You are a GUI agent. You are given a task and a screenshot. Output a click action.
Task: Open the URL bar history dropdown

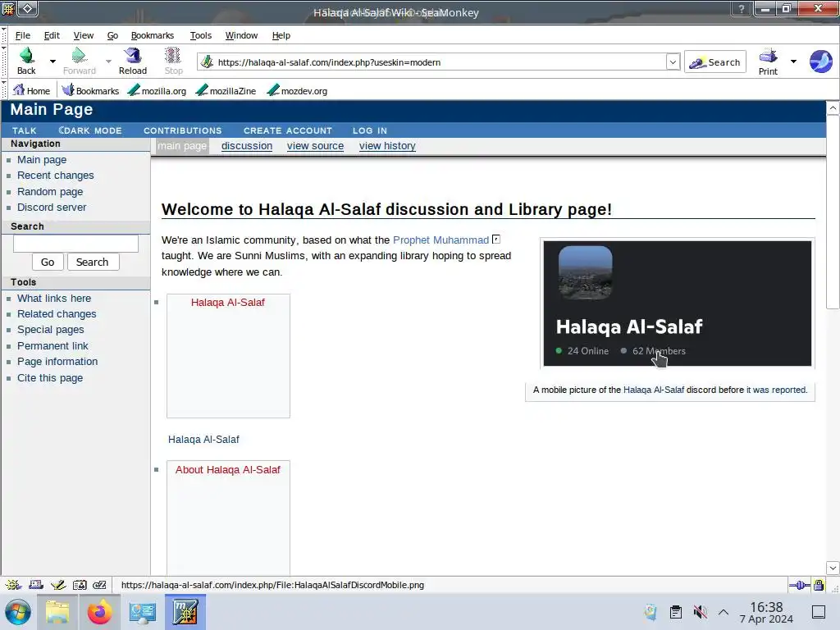pos(673,62)
